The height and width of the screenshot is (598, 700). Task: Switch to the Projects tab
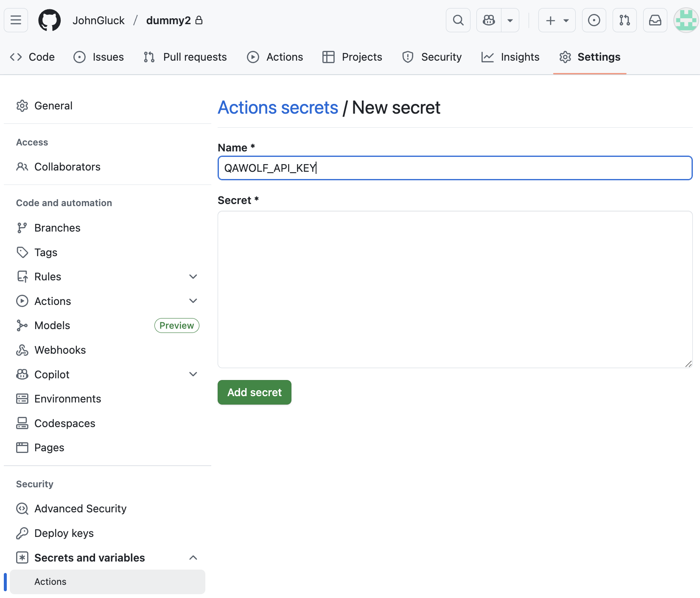(352, 57)
